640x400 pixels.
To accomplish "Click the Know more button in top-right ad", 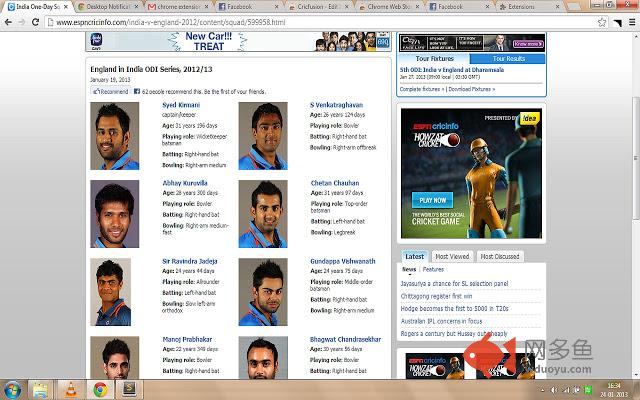I will tap(528, 44).
